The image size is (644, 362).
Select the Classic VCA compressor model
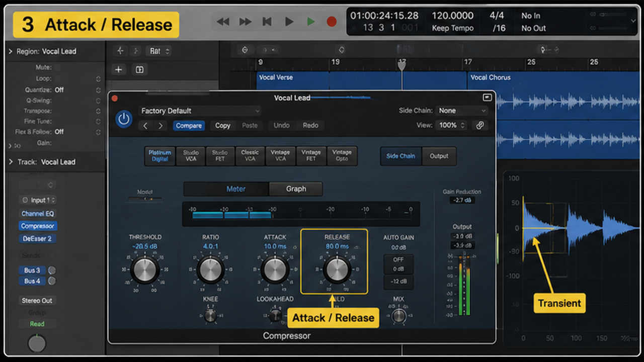[250, 155]
